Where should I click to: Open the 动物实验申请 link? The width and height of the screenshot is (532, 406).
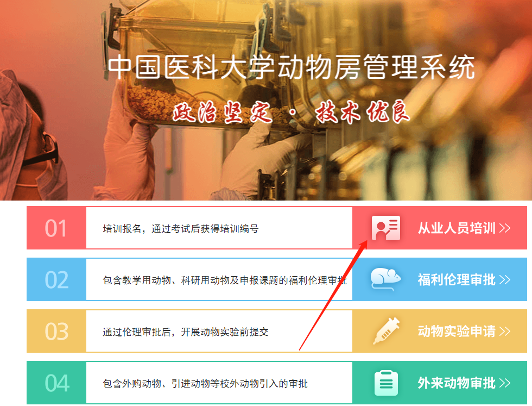click(457, 331)
